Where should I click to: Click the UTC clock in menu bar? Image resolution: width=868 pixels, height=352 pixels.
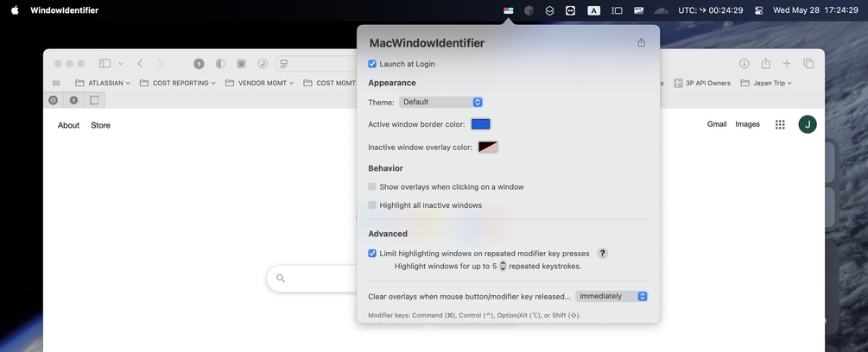tap(710, 10)
